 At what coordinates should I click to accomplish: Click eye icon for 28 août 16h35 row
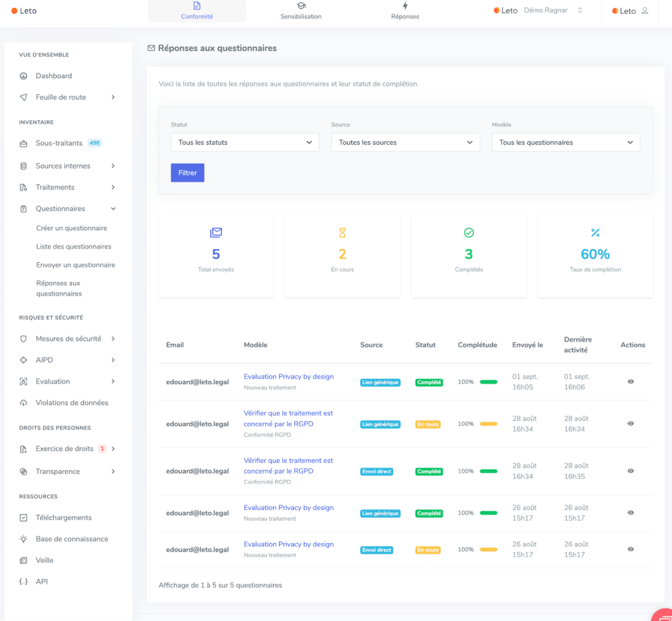click(x=631, y=471)
